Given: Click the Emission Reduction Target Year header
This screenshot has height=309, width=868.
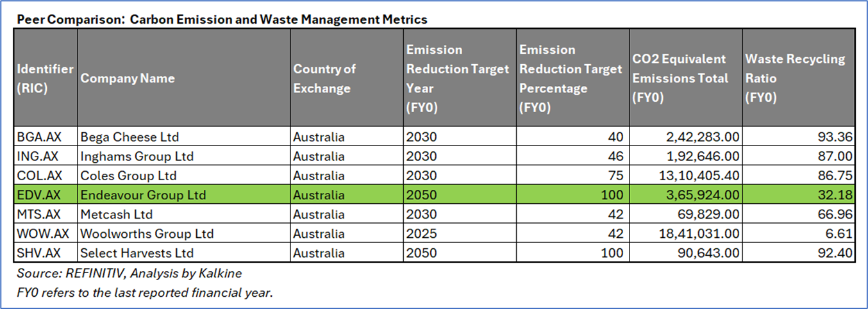Looking at the screenshot, I should pyautogui.click(x=460, y=78).
